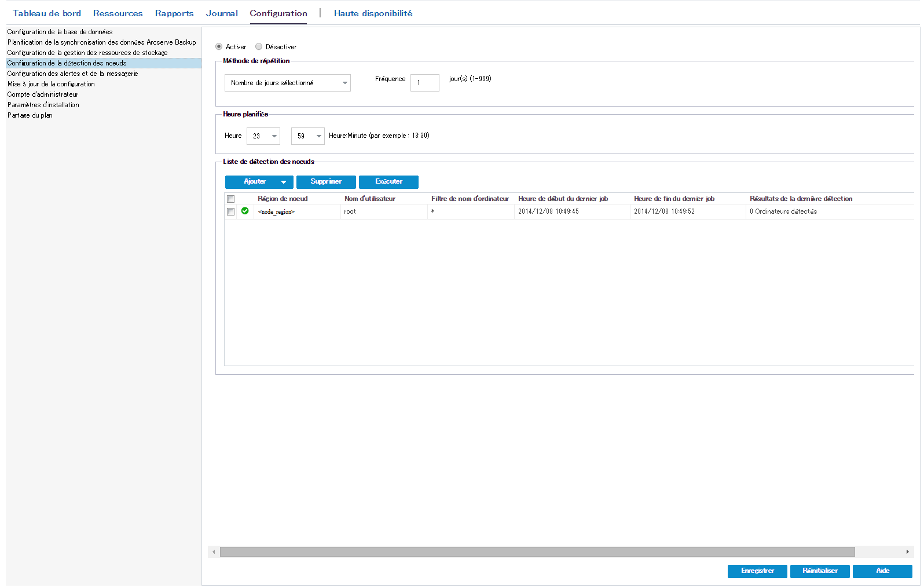Select the Configuration tab
This screenshot has height=588, width=924.
278,13
